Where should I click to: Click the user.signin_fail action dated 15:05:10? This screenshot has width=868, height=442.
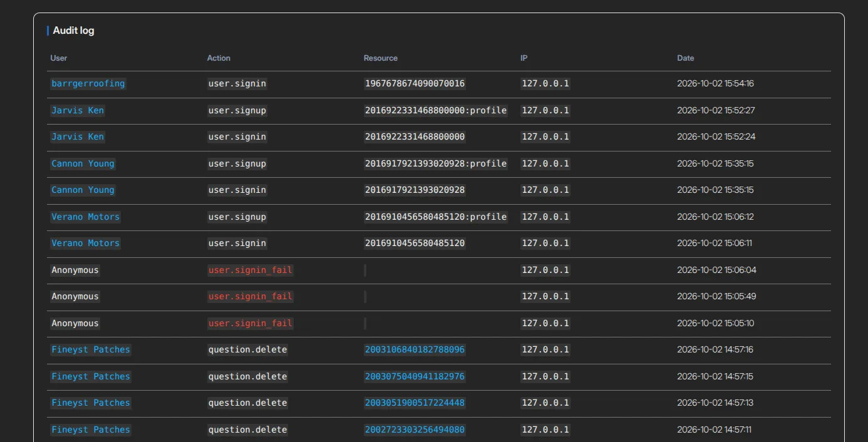point(251,323)
